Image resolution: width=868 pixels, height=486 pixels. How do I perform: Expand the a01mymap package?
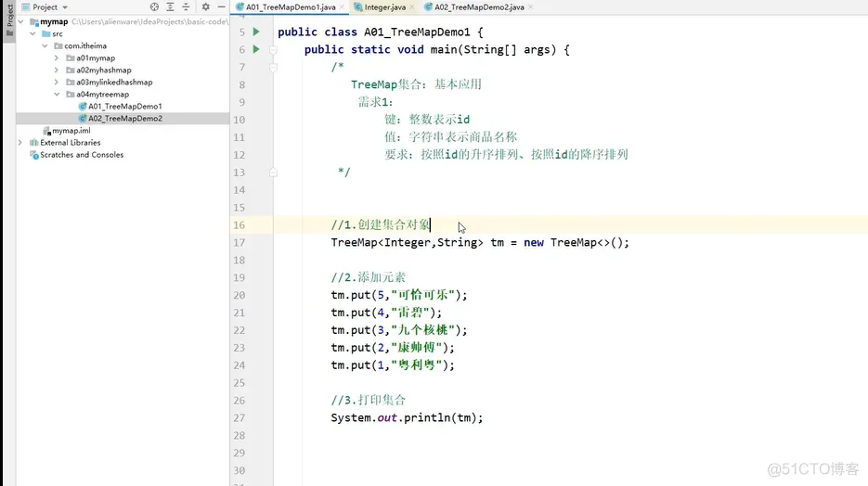(57, 58)
